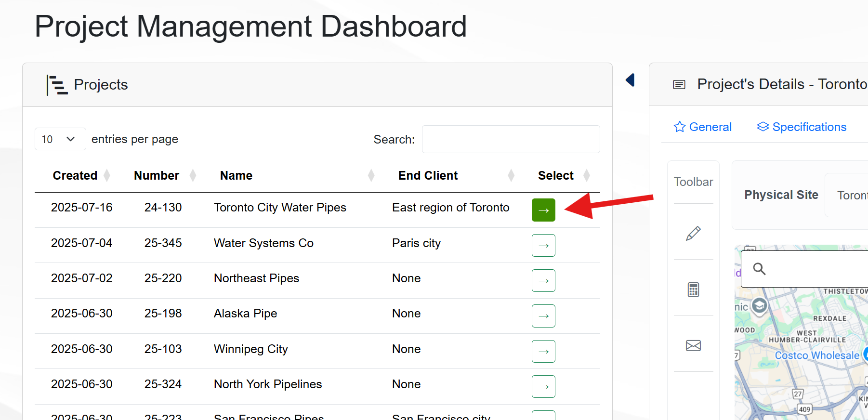
Task: Click Costco Wholesale label on the map
Action: (816, 355)
